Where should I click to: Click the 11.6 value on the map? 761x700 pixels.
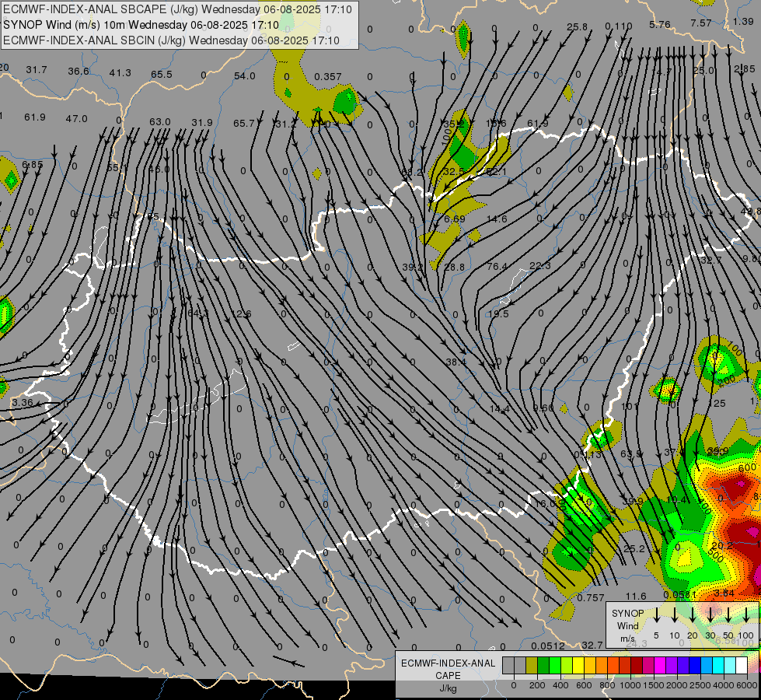point(636,596)
